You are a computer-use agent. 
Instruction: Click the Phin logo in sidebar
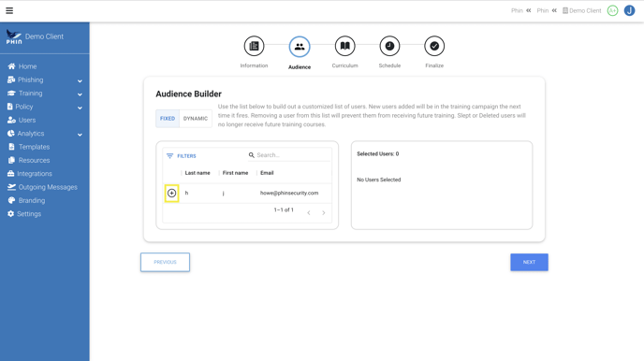[x=14, y=36]
